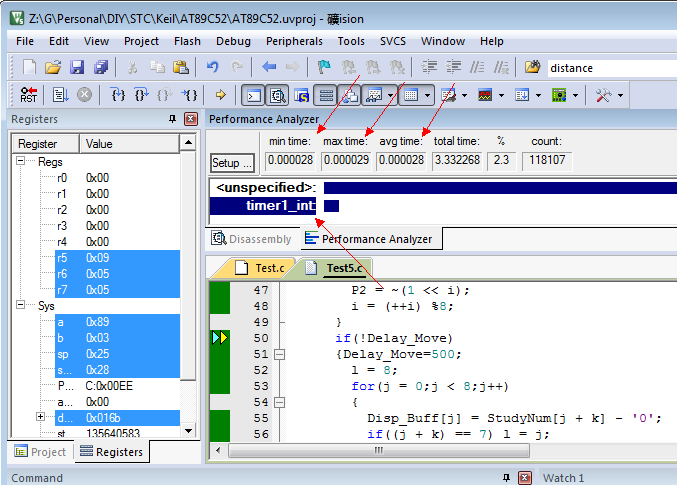Click the Step over icon
This screenshot has height=485, width=677.
(x=141, y=95)
